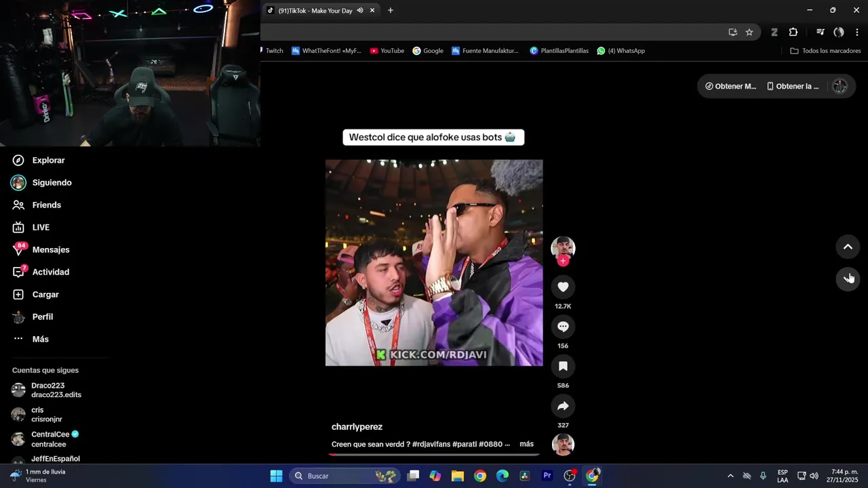Click the install app icon in address bar
The height and width of the screenshot is (488, 868).
click(732, 32)
